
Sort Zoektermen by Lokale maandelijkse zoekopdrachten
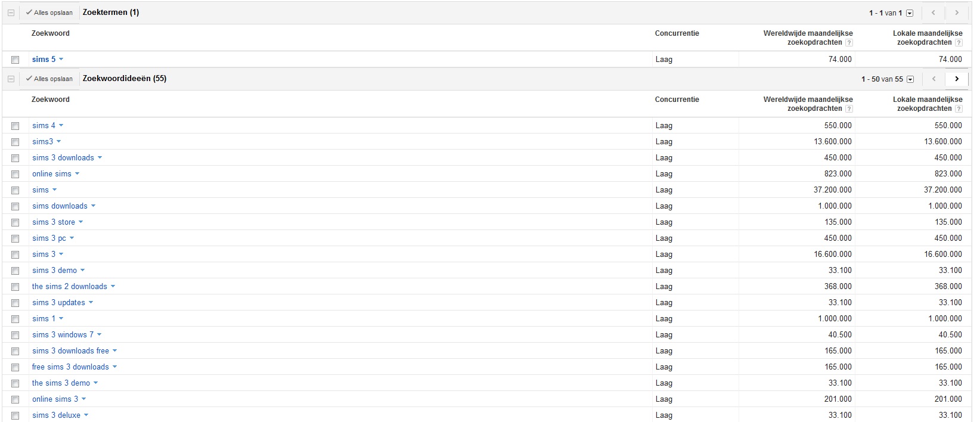(x=928, y=38)
